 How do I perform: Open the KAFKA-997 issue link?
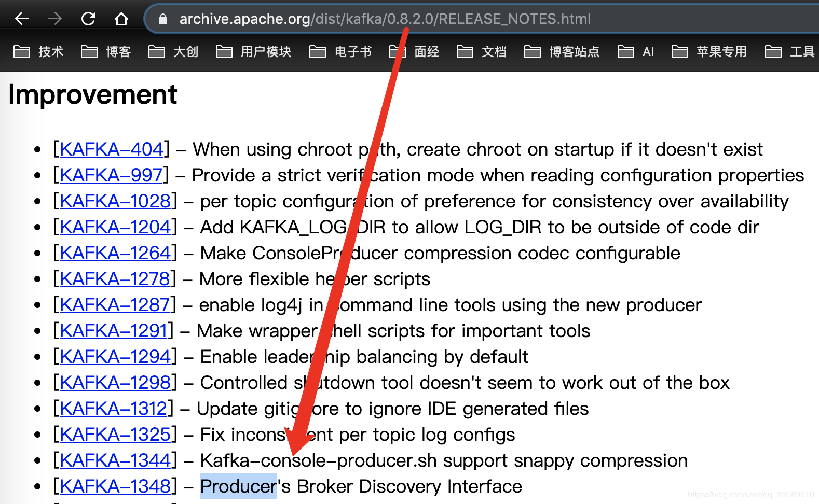pos(111,175)
